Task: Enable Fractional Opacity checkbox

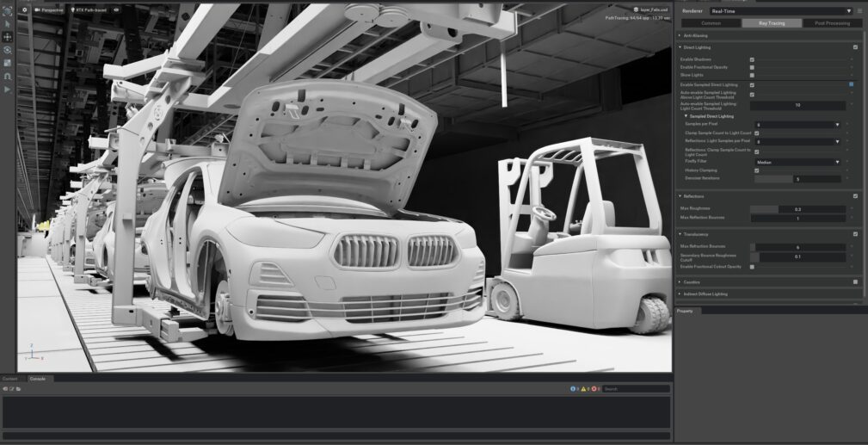Action: coord(752,67)
